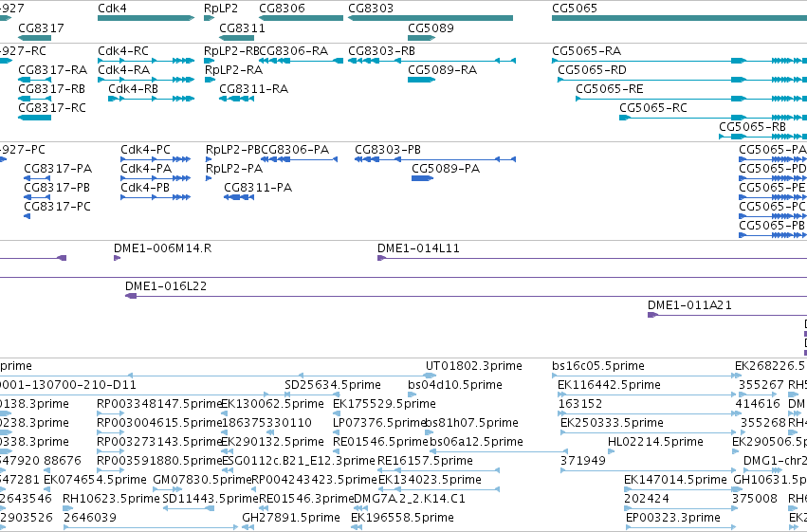Screen dimensions: 807x532
Task: Click transcript CG8317-RC label
Action: 52,108
